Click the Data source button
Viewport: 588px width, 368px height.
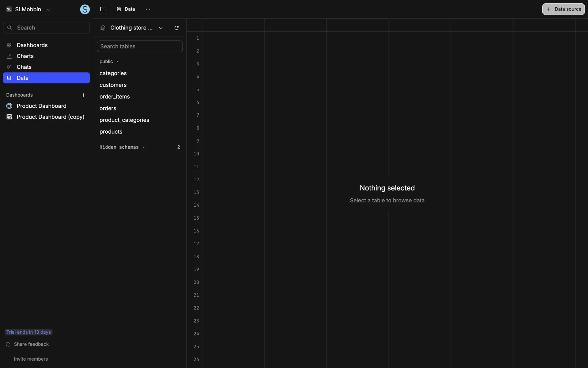[x=563, y=9]
